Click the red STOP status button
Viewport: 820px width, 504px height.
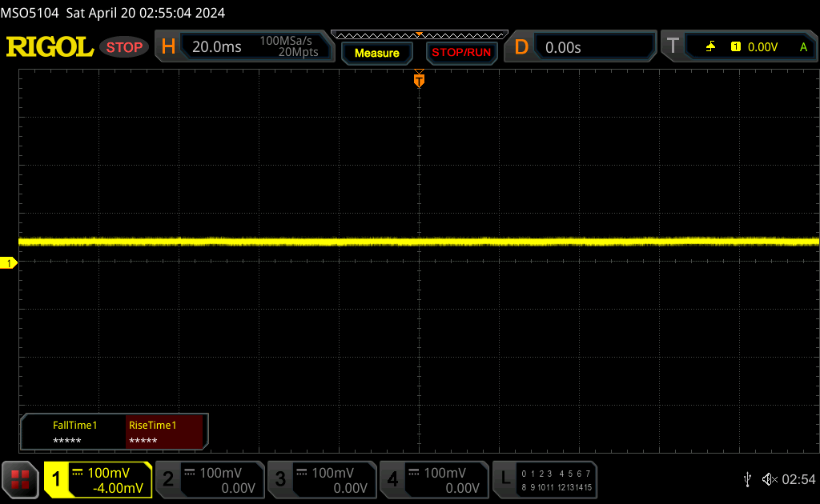[x=124, y=47]
